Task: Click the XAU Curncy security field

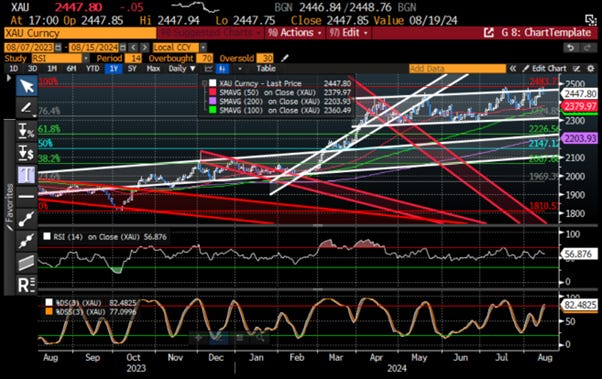Action: (80, 33)
